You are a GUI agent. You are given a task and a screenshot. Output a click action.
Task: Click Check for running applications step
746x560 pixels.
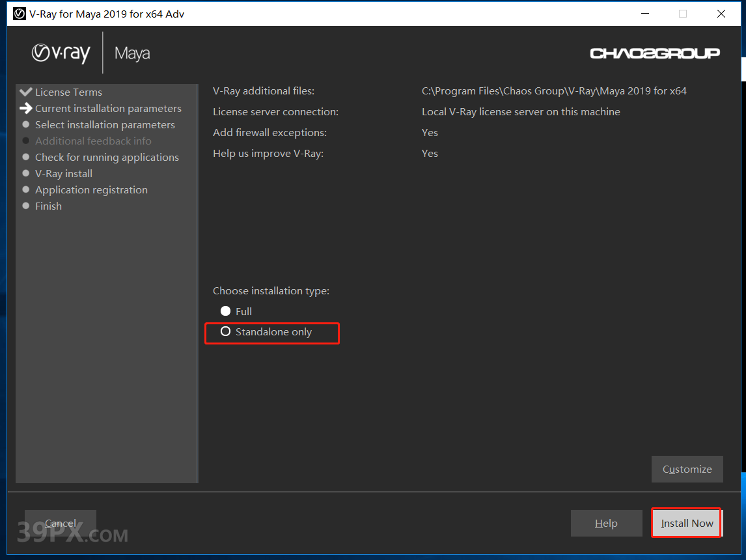(x=107, y=157)
